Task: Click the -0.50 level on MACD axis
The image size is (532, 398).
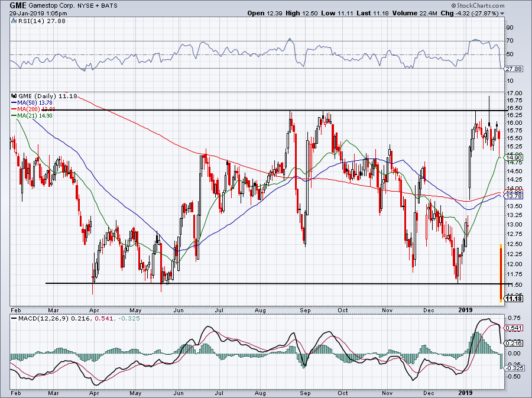Action: (514, 376)
